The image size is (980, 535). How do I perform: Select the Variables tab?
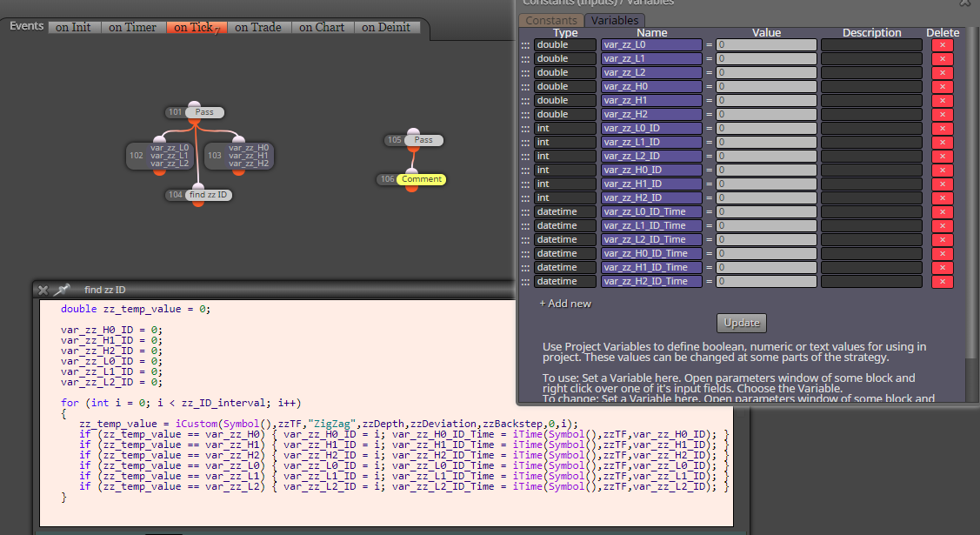[x=615, y=21]
